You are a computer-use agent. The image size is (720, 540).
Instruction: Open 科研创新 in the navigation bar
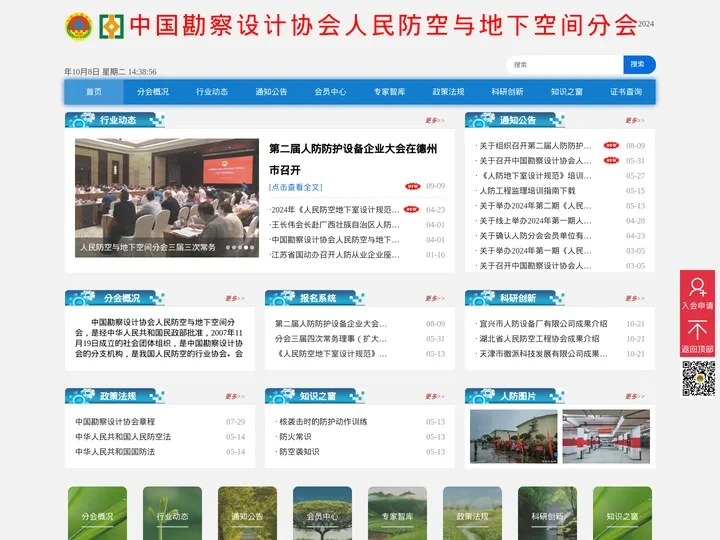coord(507,92)
